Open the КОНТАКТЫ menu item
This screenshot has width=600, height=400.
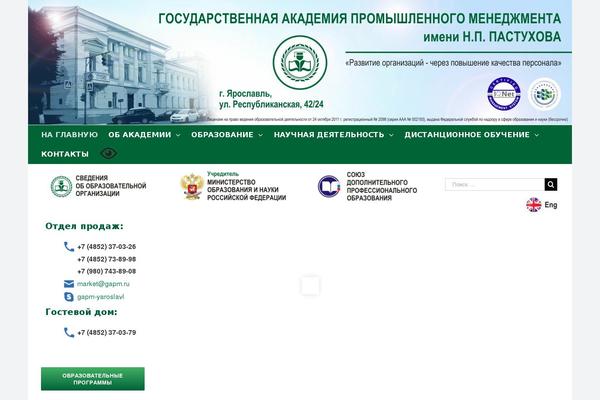click(x=65, y=154)
